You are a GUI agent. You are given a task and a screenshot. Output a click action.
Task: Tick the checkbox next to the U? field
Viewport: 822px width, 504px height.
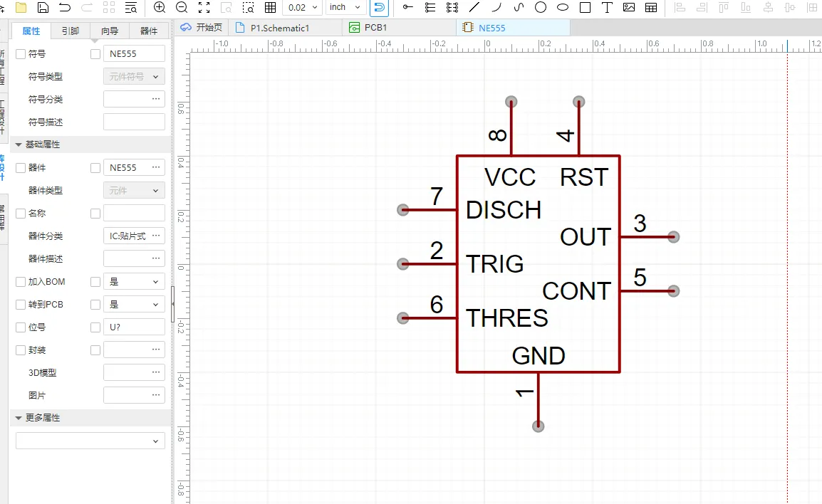[95, 327]
